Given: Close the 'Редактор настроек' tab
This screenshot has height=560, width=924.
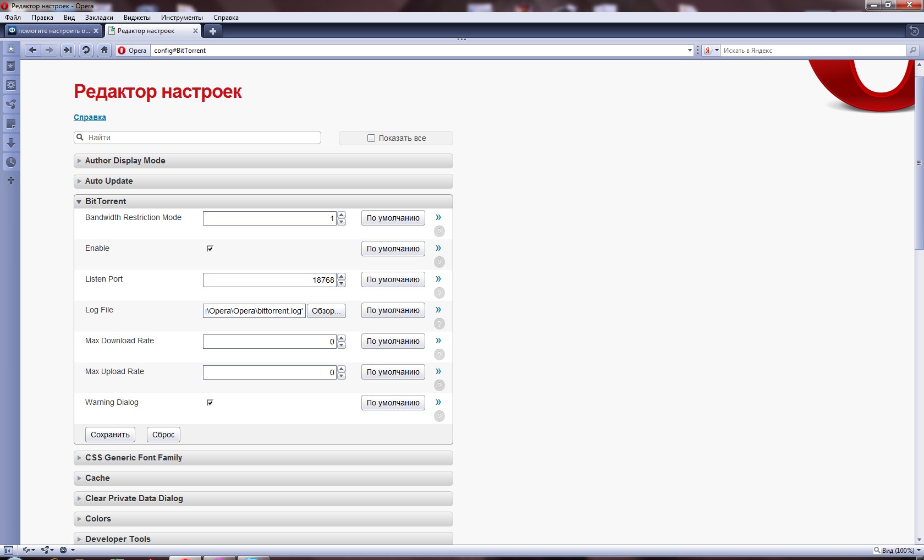Looking at the screenshot, I should (x=195, y=31).
